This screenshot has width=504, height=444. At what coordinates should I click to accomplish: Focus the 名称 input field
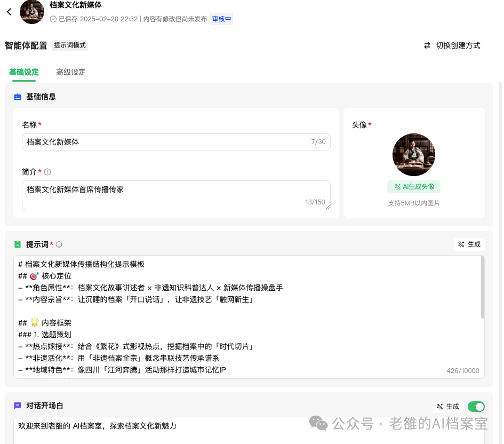(176, 142)
